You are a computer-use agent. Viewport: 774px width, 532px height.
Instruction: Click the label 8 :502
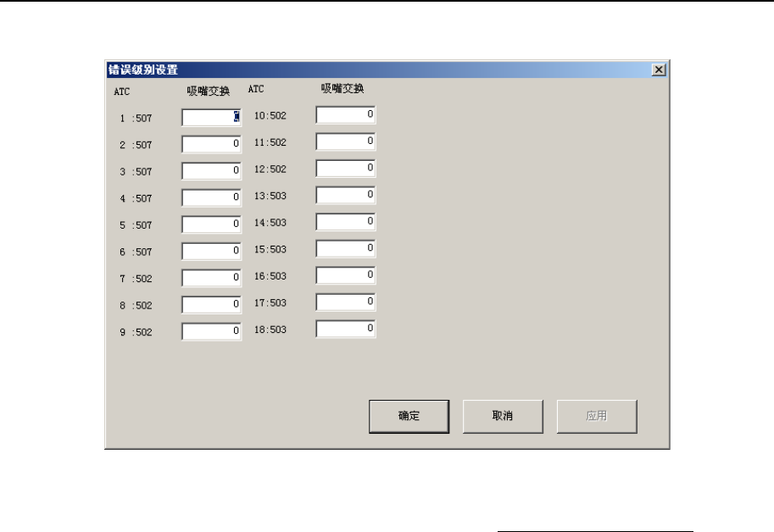[x=136, y=305]
